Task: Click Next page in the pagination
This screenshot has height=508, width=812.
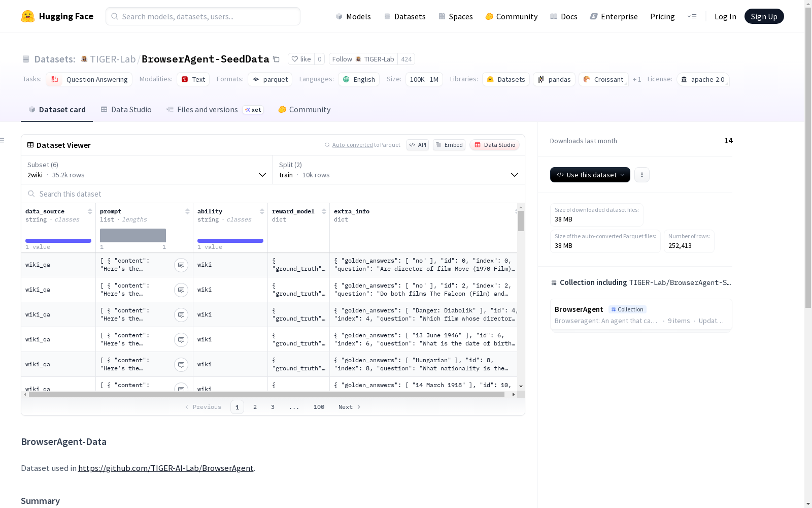Action: [350, 407]
